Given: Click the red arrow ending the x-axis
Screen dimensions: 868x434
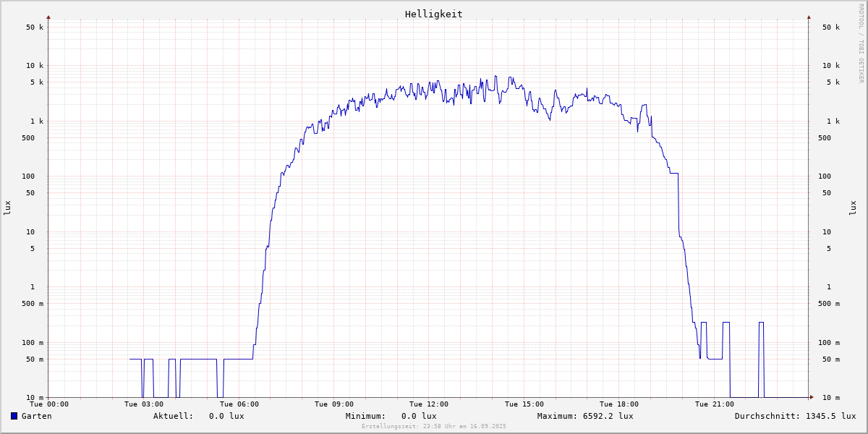Looking at the screenshot, I should [x=812, y=397].
